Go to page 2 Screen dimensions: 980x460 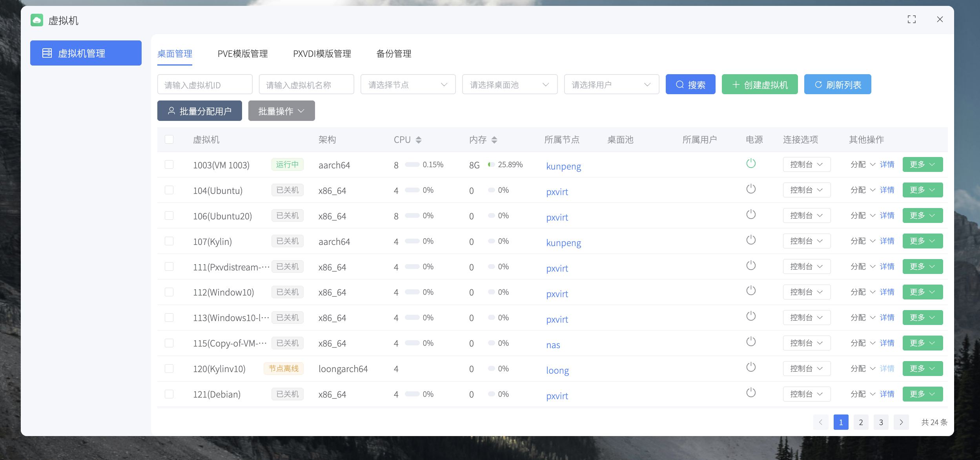tap(861, 422)
